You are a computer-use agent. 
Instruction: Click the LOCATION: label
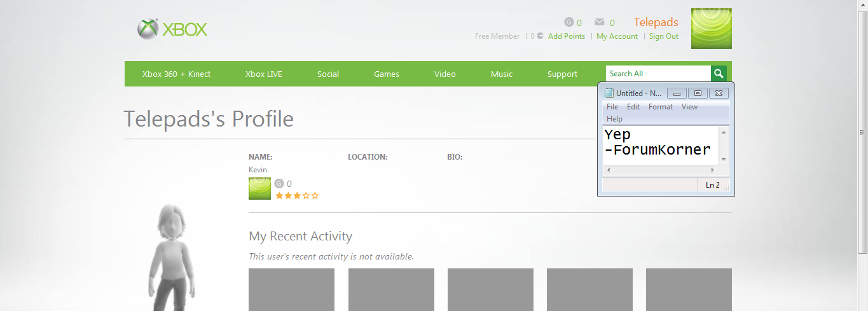point(368,156)
